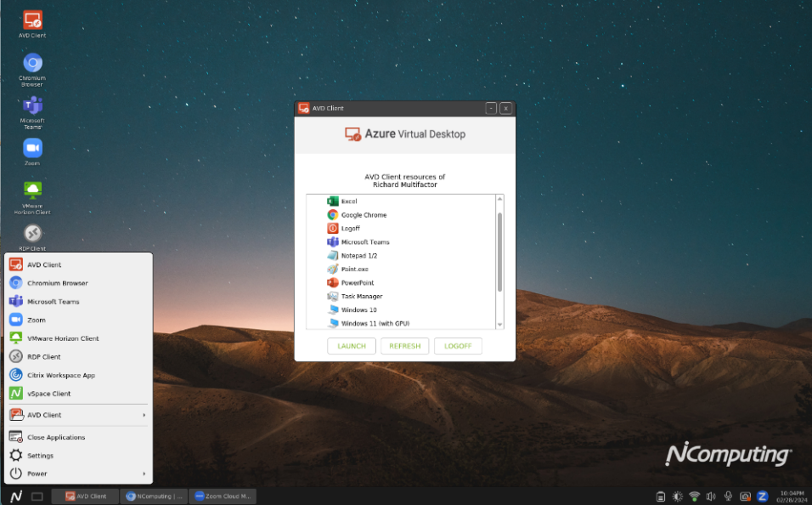The height and width of the screenshot is (505, 812).
Task: Select the PowerPoint resource icon
Action: coord(332,282)
